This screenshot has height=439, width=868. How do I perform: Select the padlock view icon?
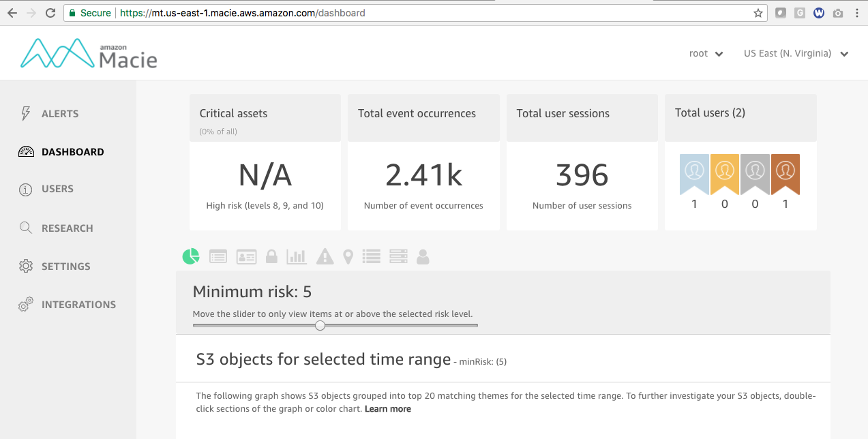(271, 256)
